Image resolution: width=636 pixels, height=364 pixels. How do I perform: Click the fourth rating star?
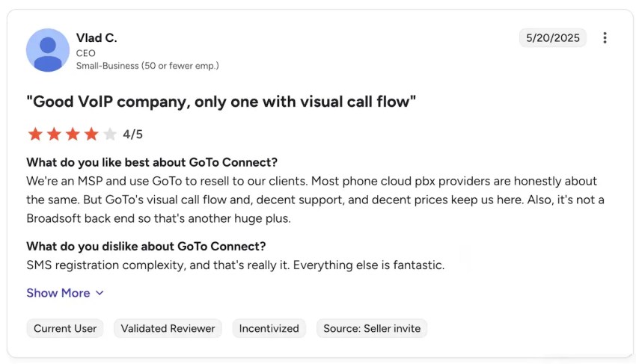91,134
